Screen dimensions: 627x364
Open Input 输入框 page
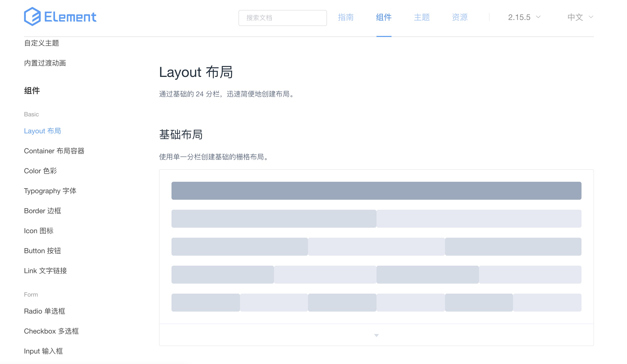pos(43,351)
